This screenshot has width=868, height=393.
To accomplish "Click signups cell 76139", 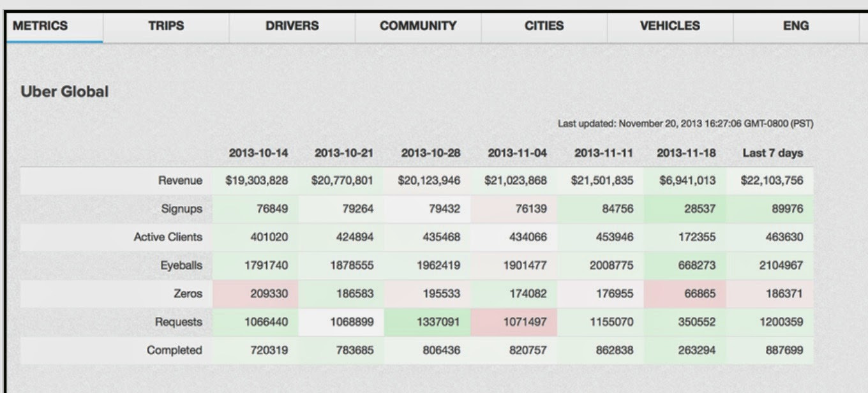I will [x=514, y=209].
